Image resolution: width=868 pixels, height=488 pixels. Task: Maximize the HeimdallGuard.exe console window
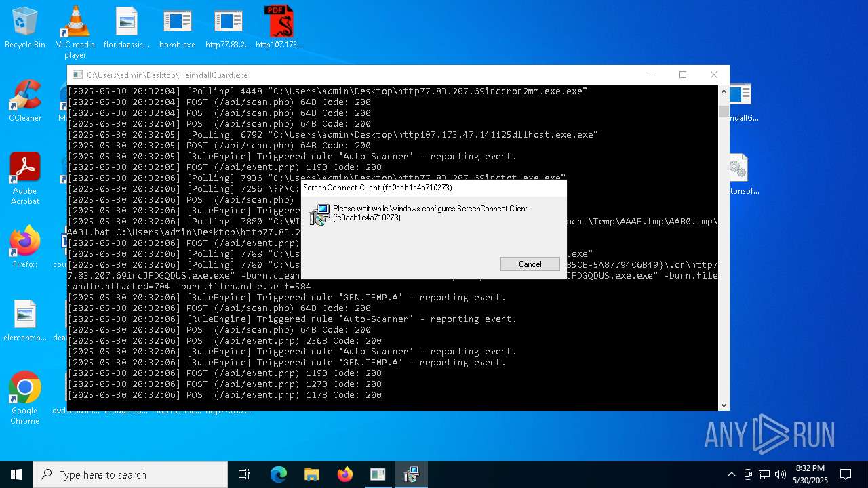683,75
